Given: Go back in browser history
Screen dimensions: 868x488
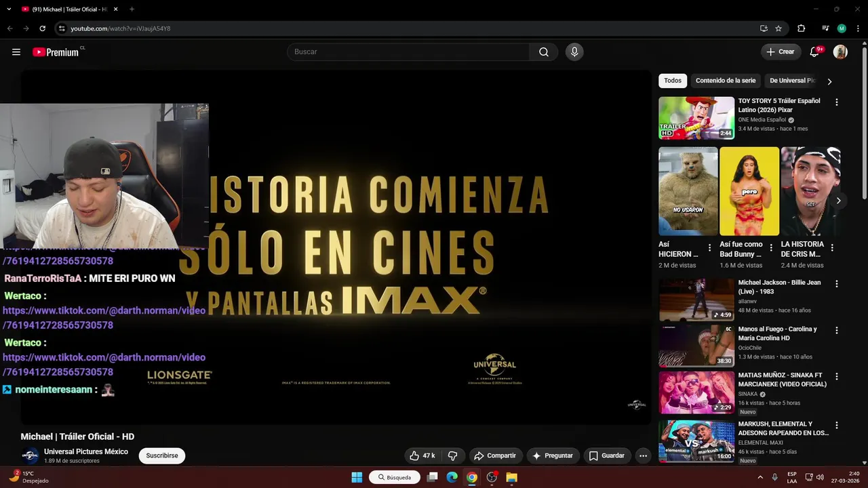Looking at the screenshot, I should (x=9, y=28).
